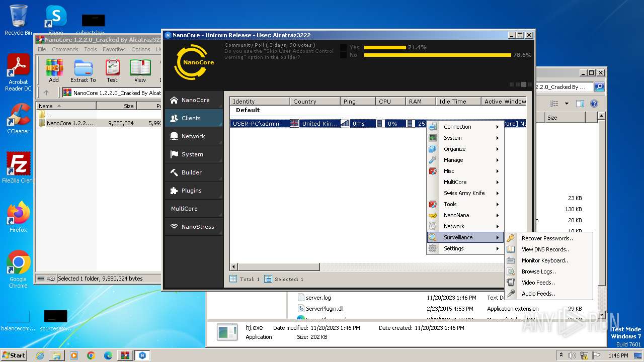Select server.log in Explorer window

(x=318, y=298)
